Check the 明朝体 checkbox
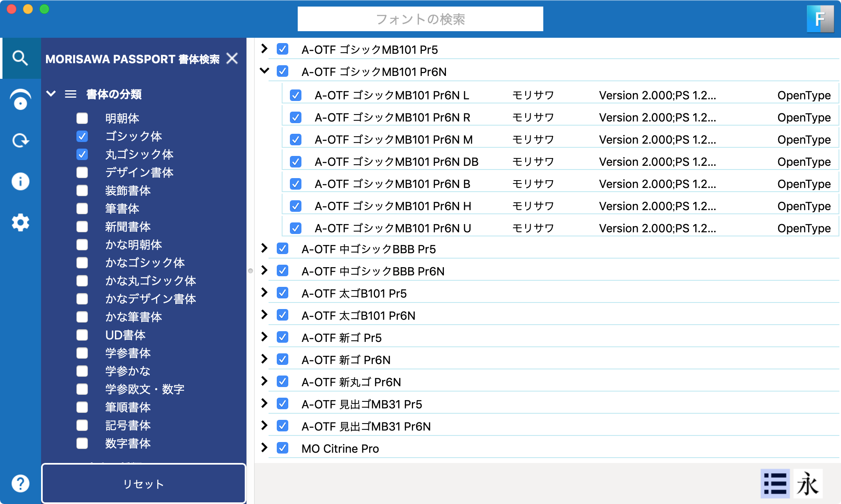841x504 pixels. coord(82,118)
